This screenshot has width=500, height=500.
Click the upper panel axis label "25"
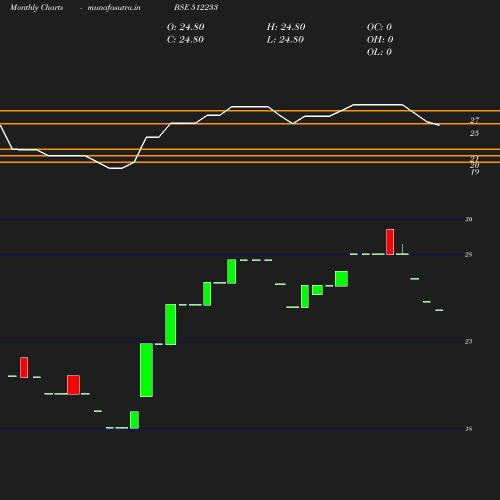(474, 133)
